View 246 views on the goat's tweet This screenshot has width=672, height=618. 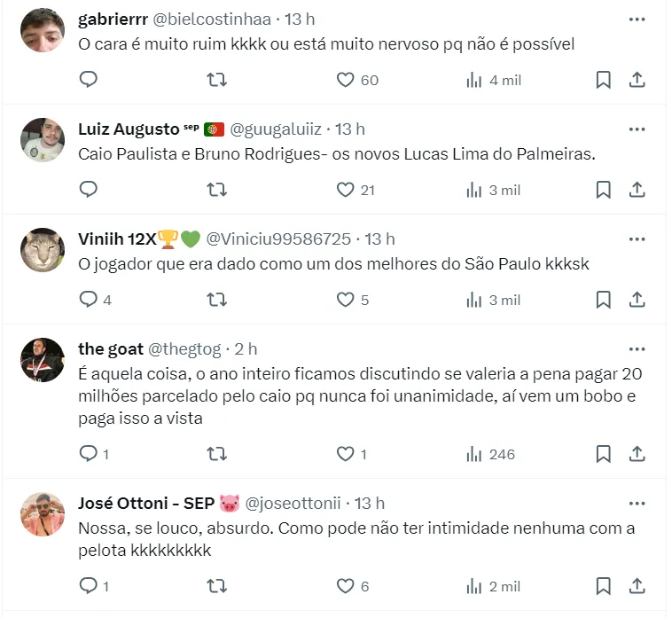point(490,454)
